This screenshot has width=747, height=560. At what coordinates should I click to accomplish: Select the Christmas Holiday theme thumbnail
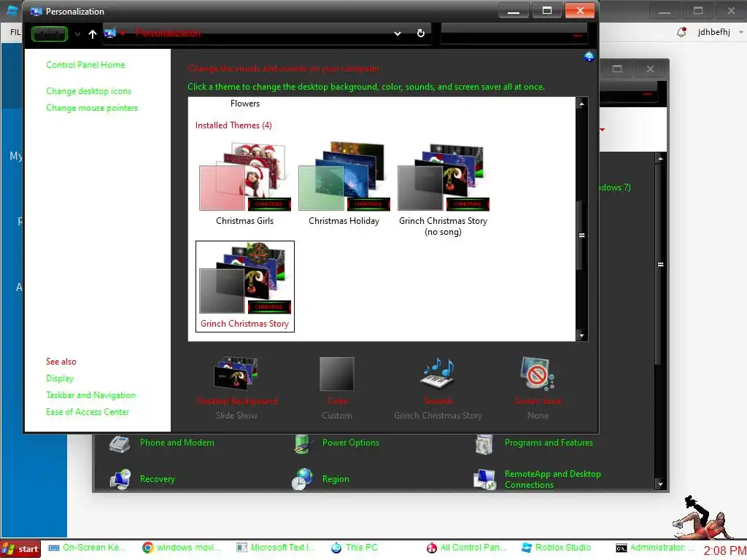344,176
